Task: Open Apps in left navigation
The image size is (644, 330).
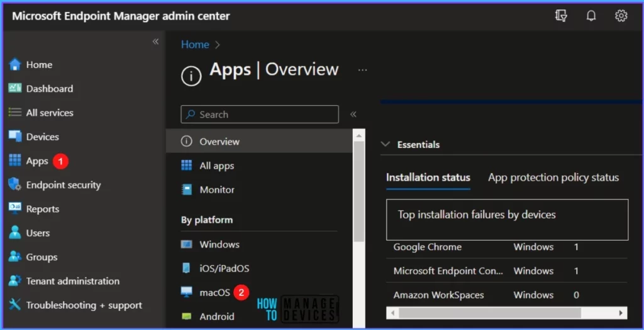Action: [x=37, y=161]
